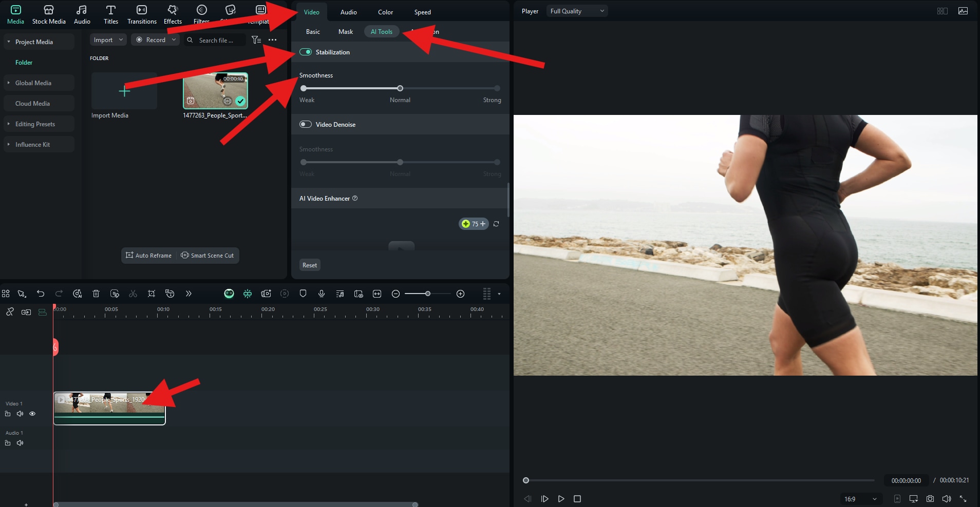Enable the Video Denoise toggle

coord(306,124)
